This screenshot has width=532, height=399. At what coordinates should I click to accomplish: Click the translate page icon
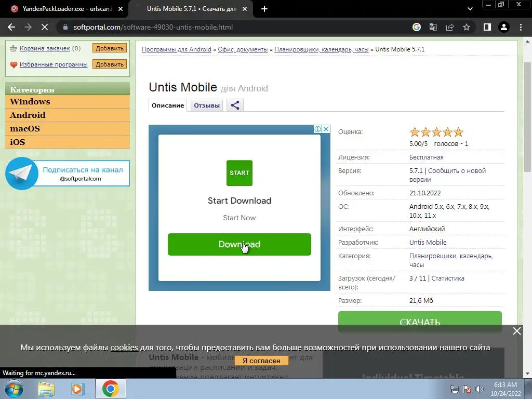pos(433,27)
